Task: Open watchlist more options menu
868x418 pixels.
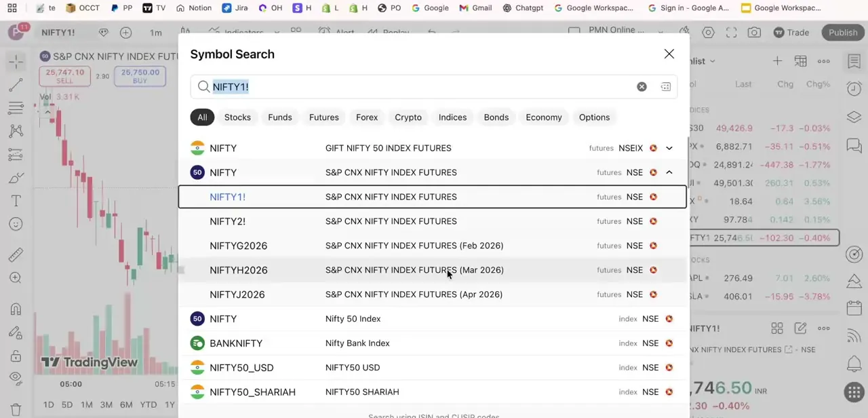Action: point(823,61)
